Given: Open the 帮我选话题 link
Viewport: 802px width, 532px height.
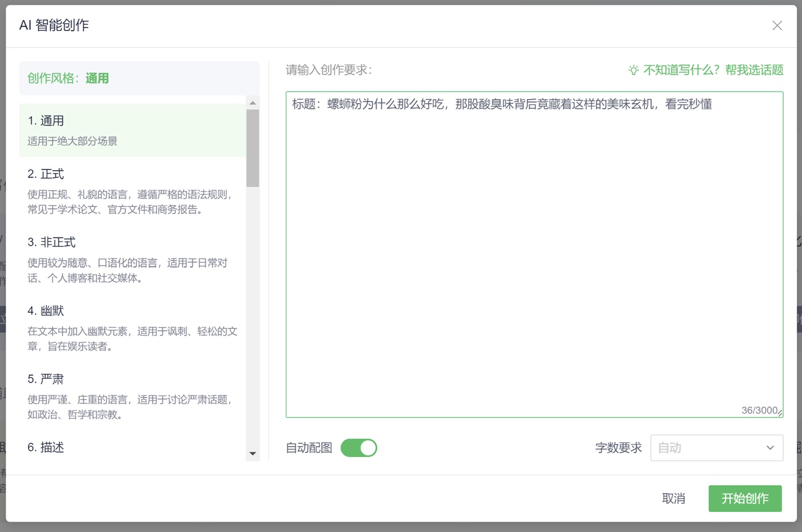Looking at the screenshot, I should (754, 70).
